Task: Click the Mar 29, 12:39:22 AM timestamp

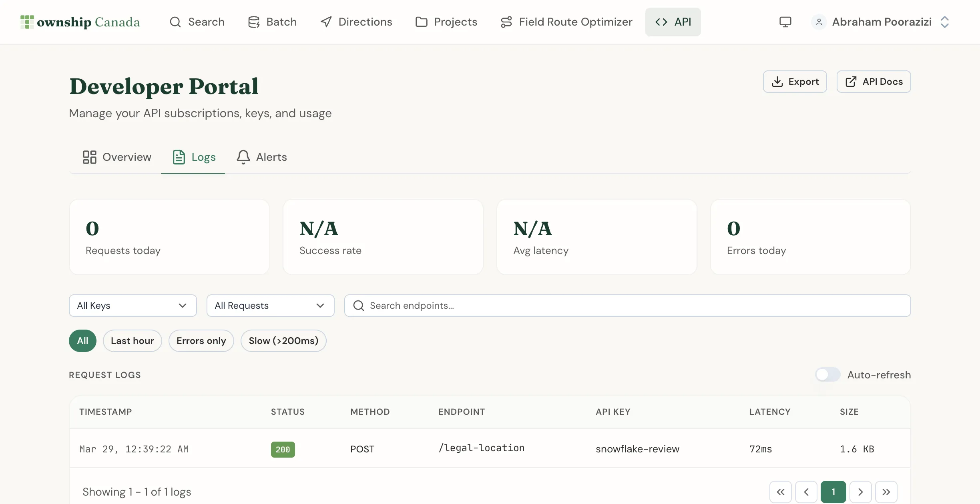Action: 134,449
